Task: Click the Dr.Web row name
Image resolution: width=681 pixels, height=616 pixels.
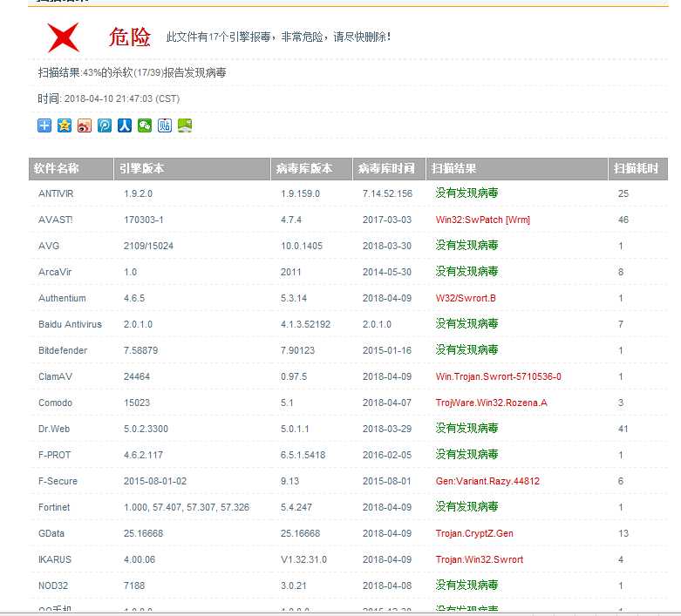Action: (54, 429)
